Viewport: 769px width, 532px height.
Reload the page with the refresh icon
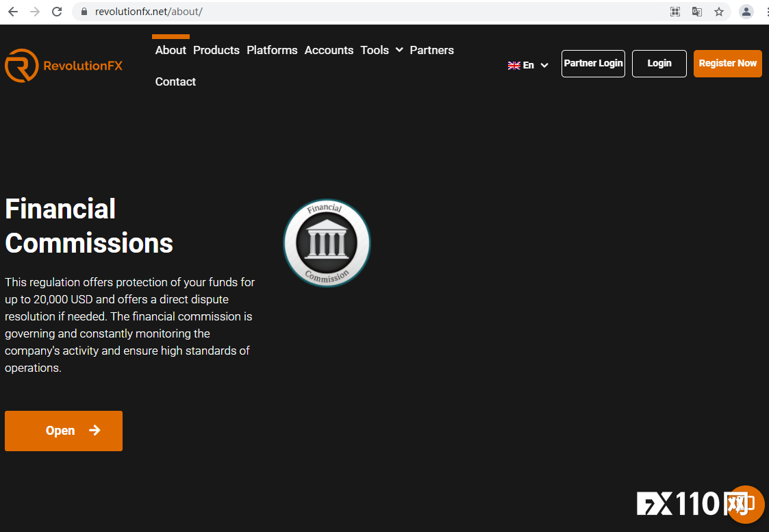pyautogui.click(x=57, y=12)
